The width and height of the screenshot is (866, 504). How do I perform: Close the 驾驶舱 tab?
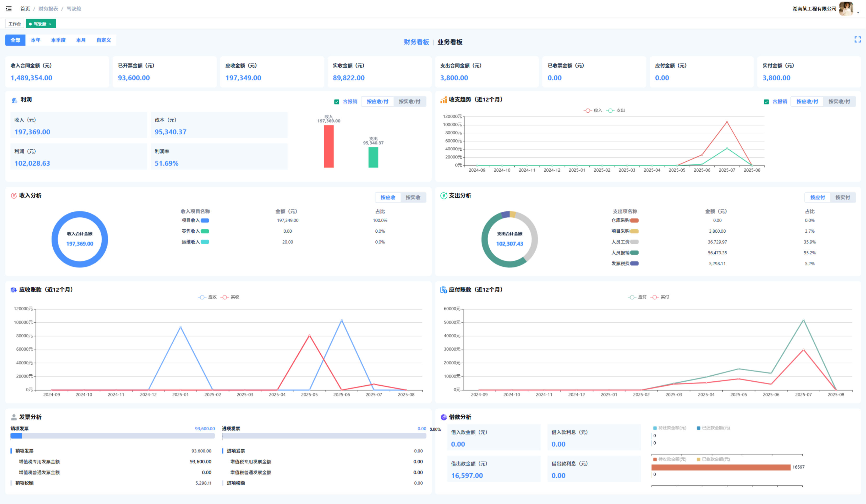point(50,24)
